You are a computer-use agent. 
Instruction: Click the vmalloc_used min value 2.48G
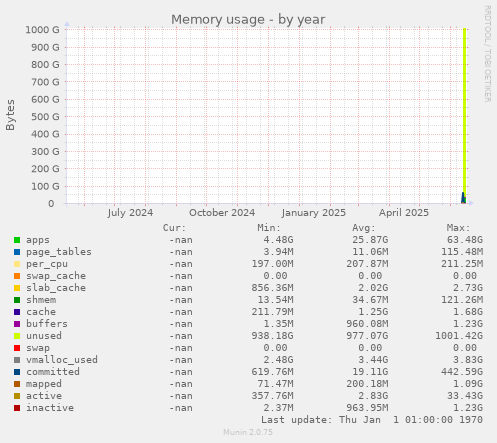coord(278,360)
